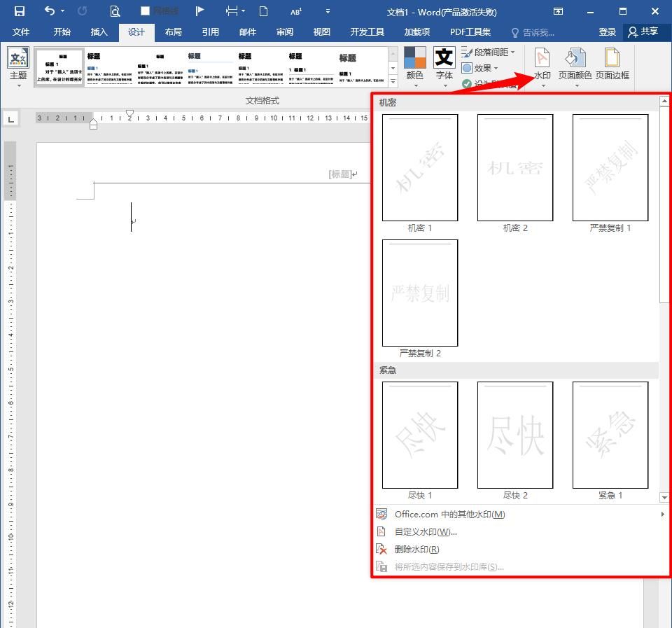Click the 共享 share button
Image resolution: width=672 pixels, height=628 pixels.
point(643,32)
